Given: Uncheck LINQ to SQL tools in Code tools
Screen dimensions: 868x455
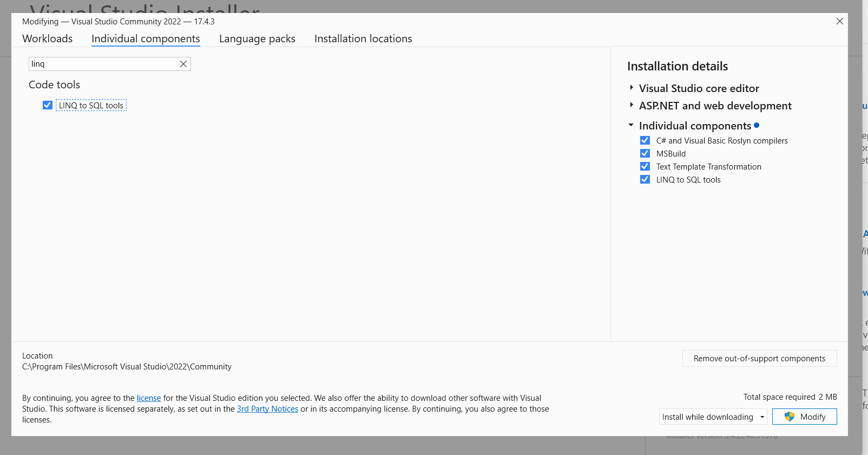Looking at the screenshot, I should (x=48, y=105).
